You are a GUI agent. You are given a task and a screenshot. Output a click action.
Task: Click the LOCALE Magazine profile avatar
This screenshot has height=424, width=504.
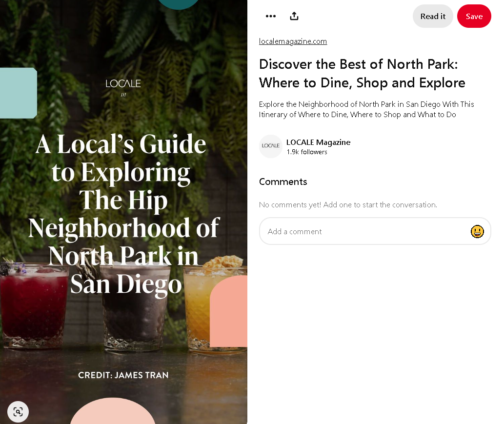click(x=271, y=146)
